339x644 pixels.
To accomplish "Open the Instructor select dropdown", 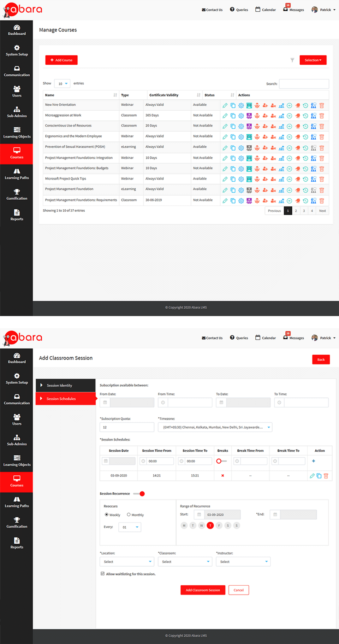I will (243, 562).
